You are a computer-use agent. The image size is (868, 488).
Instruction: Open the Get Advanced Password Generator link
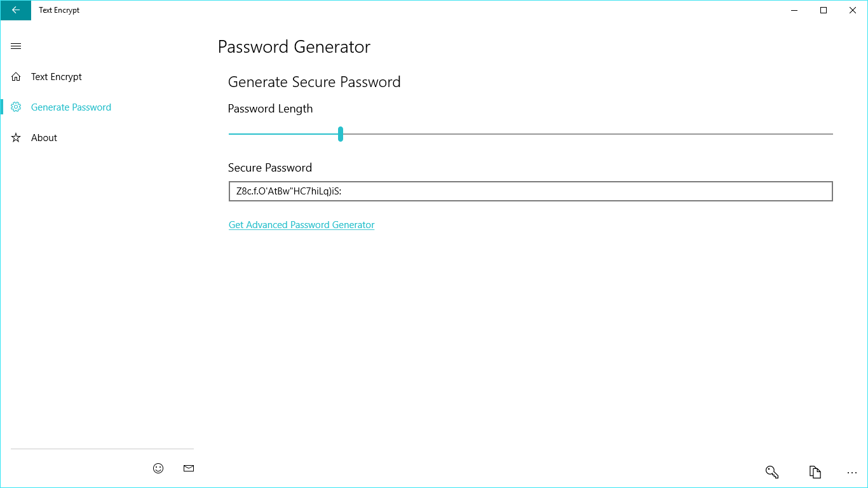(x=302, y=225)
